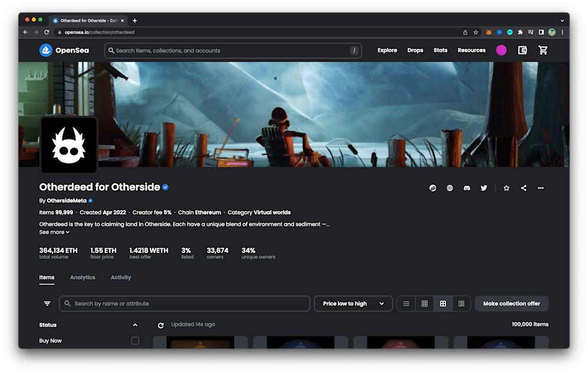Bookmark this page with the star icon
This screenshot has height=373, width=588.
tap(476, 32)
